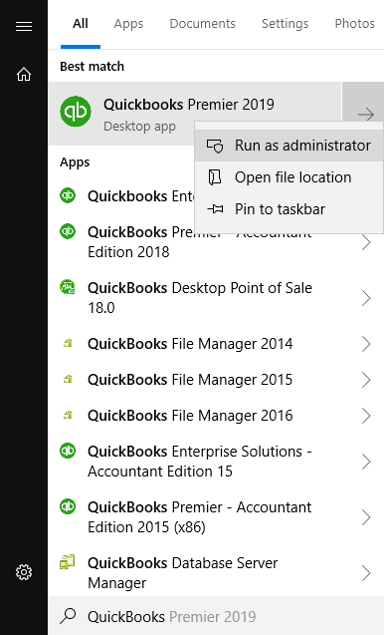Image resolution: width=384 pixels, height=635 pixels.
Task: Expand Enterprise Solutions Accountant Edition 15 chevron
Action: 366,461
